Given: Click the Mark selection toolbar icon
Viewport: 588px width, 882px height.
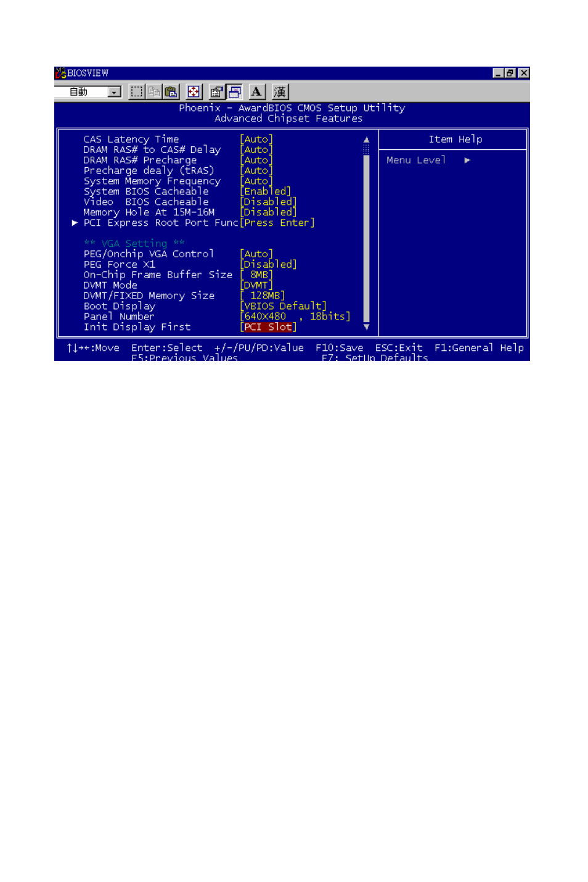Looking at the screenshot, I should coord(137,92).
